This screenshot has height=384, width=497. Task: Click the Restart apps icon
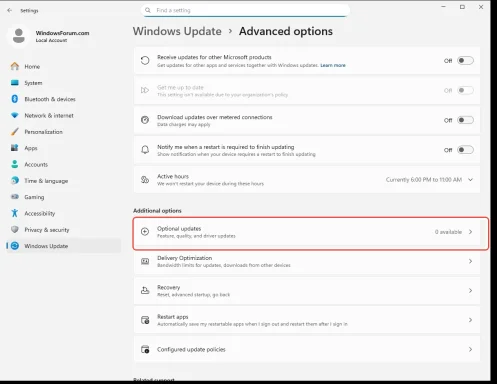pyautogui.click(x=145, y=320)
